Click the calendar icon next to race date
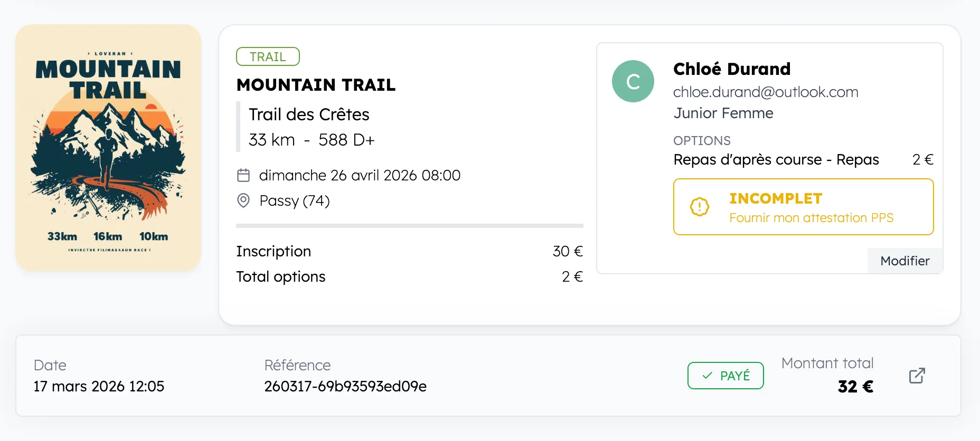This screenshot has height=441, width=980. tap(243, 175)
